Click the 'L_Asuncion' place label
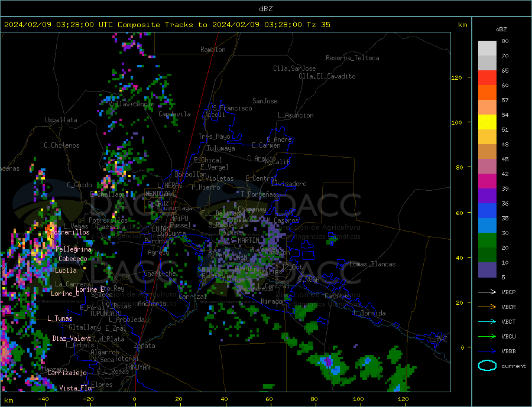 (296, 115)
